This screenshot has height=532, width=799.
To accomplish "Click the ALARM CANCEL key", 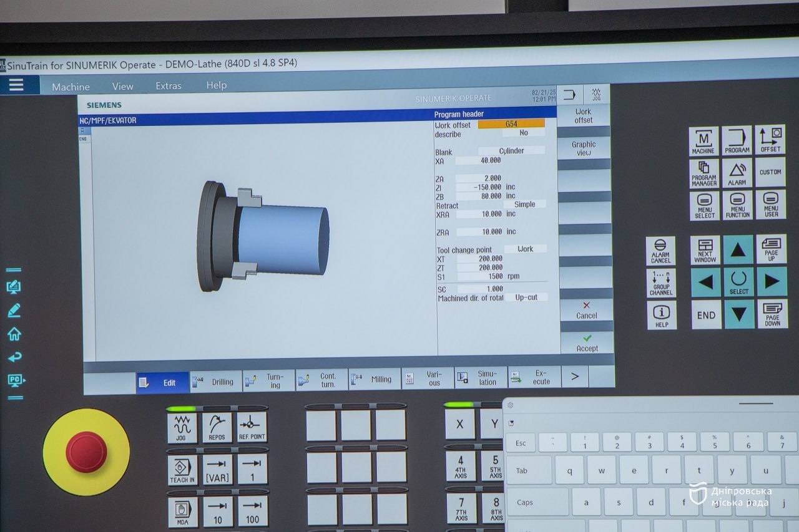I will click(660, 251).
